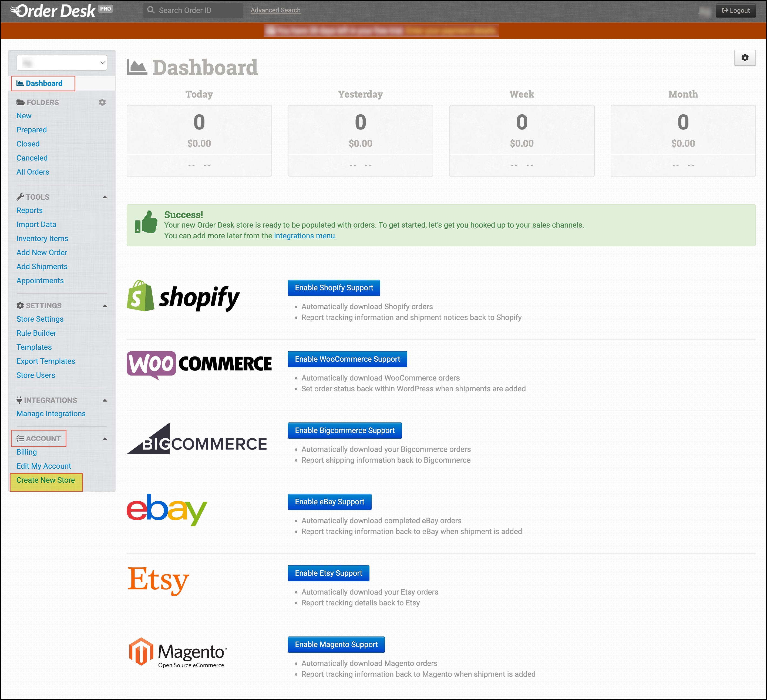The height and width of the screenshot is (700, 767).
Task: Click Enable Shopify Support button
Action: click(x=334, y=288)
